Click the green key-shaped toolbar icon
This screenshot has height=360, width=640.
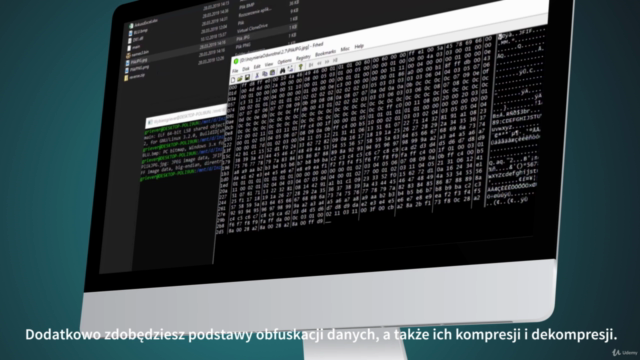point(300,67)
